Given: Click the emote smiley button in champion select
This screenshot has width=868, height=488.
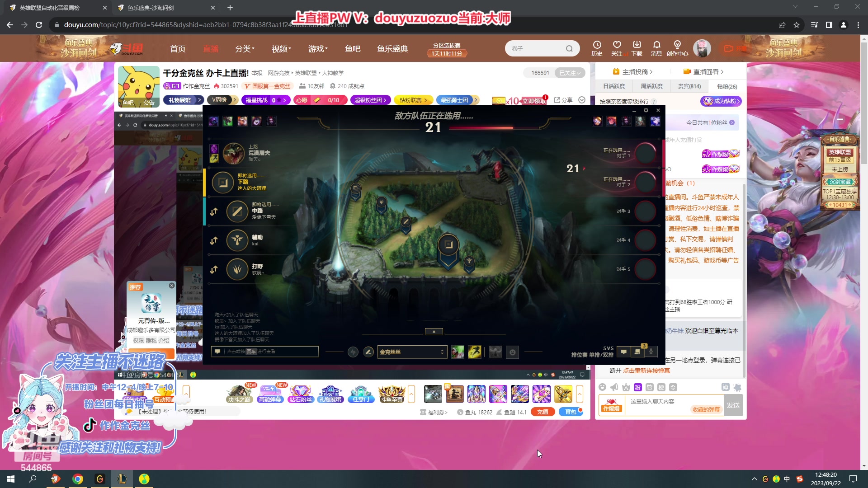Looking at the screenshot, I should click(x=512, y=352).
